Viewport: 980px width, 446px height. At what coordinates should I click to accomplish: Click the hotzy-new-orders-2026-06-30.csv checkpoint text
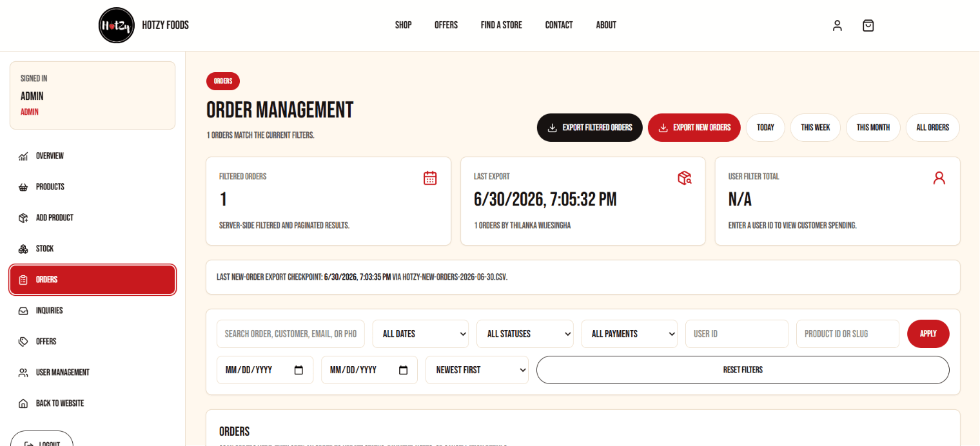(x=455, y=277)
